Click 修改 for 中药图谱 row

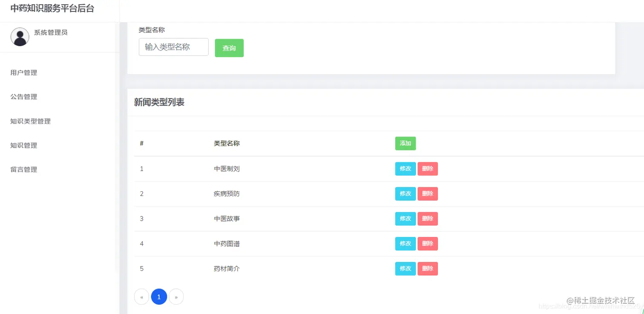[x=405, y=244]
